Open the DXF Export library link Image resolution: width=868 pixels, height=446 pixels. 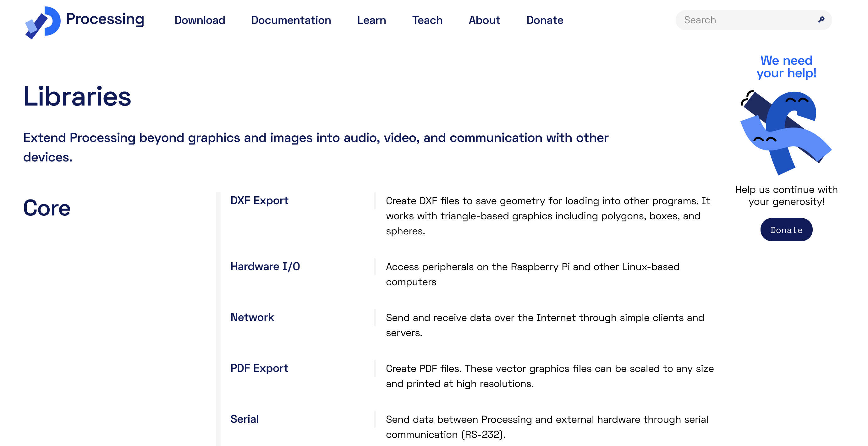(x=259, y=200)
